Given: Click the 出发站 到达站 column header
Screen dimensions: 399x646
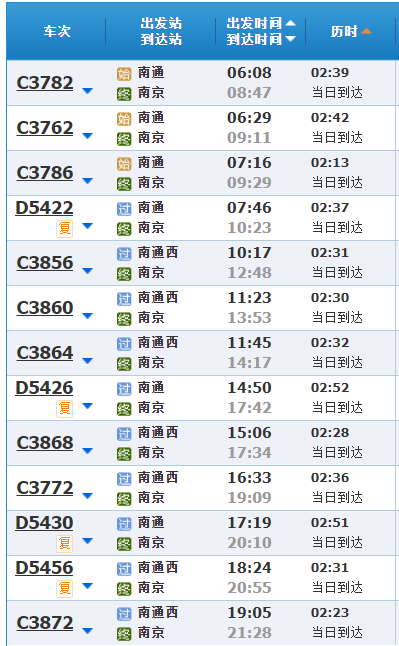Looking at the screenshot, I should tap(161, 31).
